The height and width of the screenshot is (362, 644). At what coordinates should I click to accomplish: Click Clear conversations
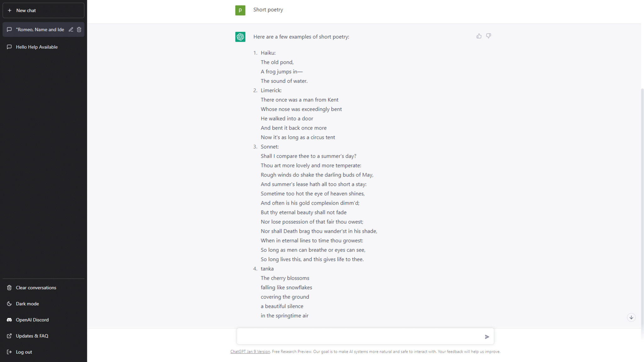pyautogui.click(x=43, y=288)
